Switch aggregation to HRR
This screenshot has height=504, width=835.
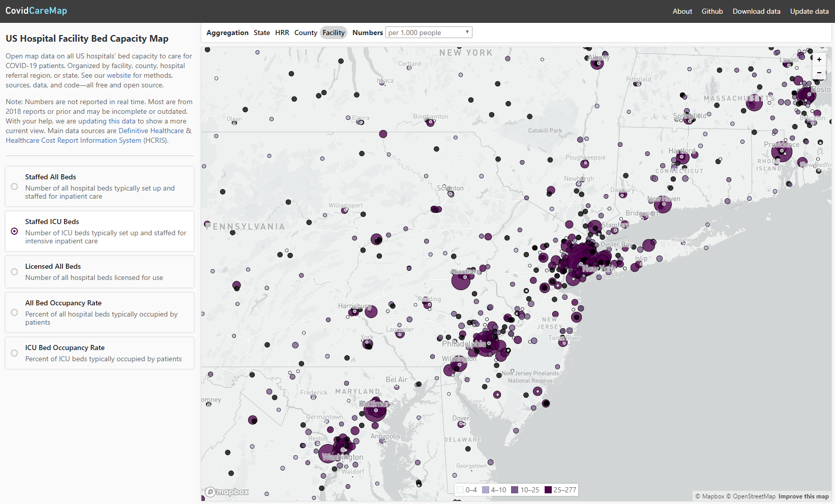(x=282, y=33)
